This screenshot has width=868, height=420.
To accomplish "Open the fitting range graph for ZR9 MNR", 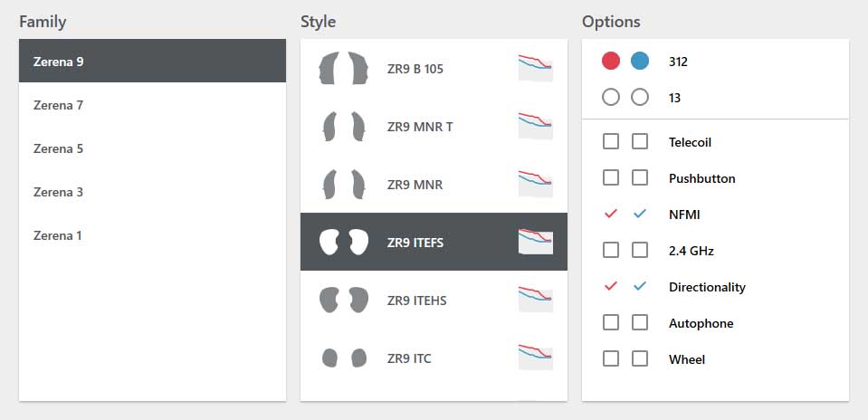I will coord(535,184).
